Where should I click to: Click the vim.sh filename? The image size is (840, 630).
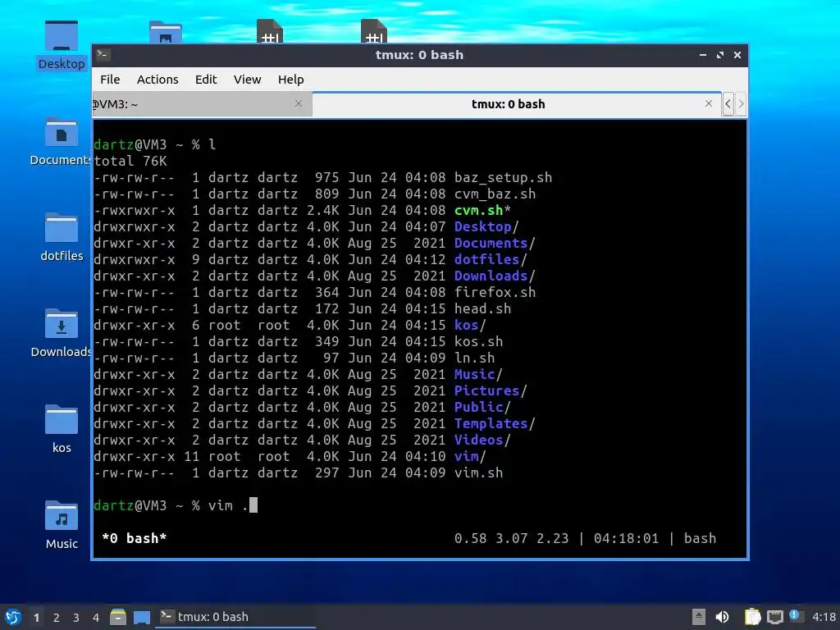478,472
